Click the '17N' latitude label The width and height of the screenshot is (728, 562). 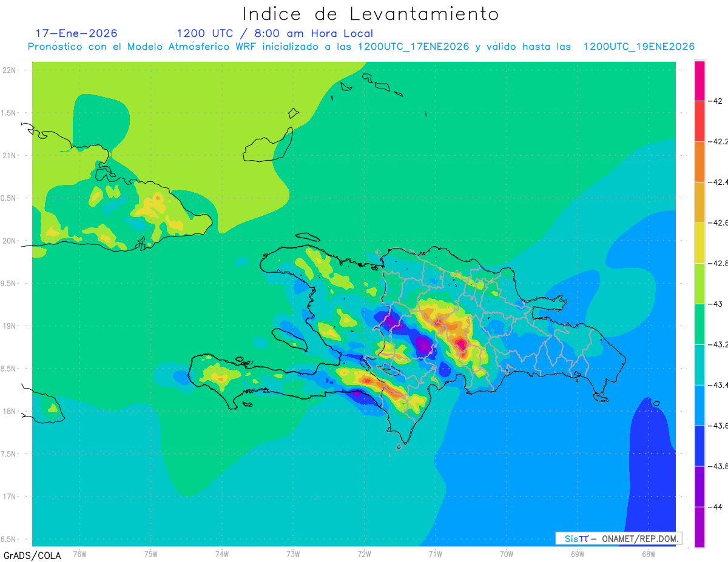[x=10, y=497]
